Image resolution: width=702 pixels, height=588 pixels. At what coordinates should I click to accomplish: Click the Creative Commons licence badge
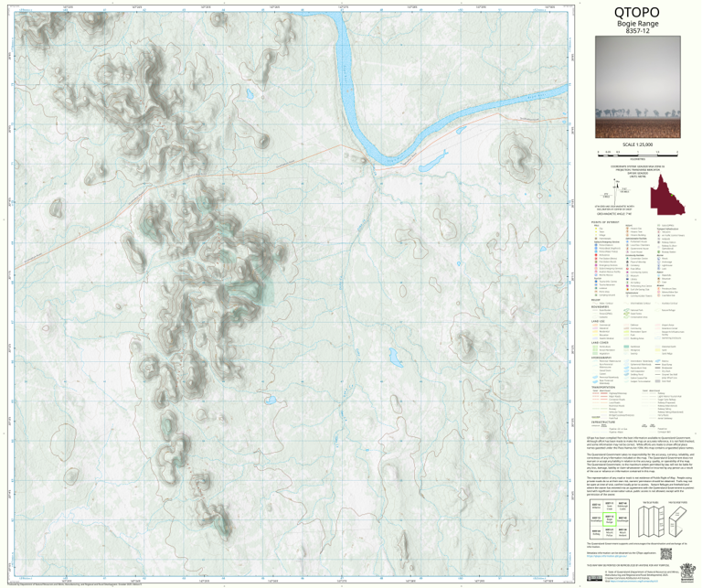pos(595,578)
